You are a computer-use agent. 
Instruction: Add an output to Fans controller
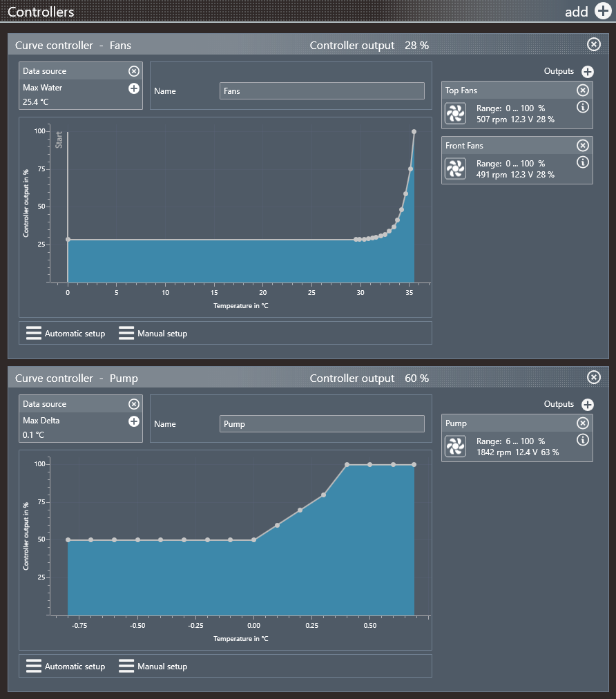point(588,71)
